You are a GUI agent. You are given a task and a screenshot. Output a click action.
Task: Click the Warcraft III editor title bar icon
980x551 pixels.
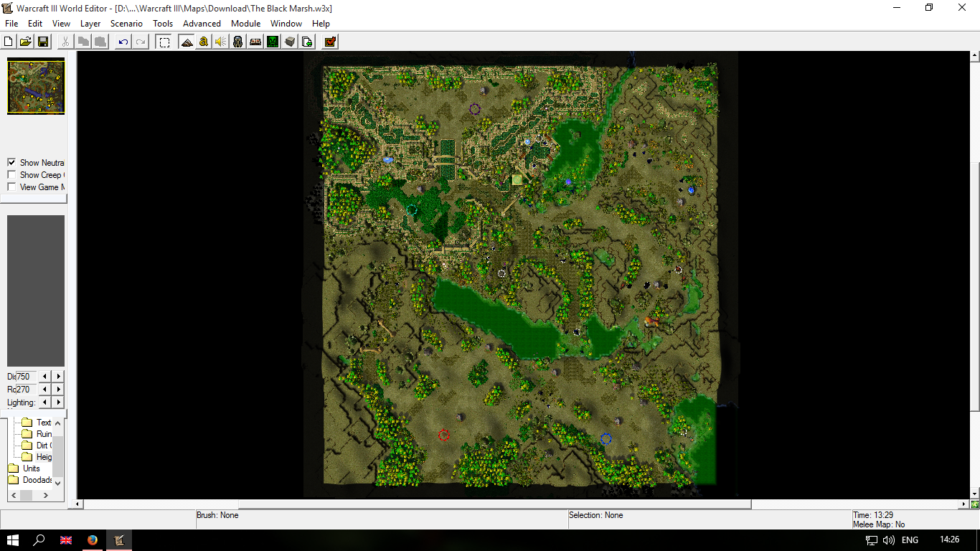pyautogui.click(x=8, y=8)
